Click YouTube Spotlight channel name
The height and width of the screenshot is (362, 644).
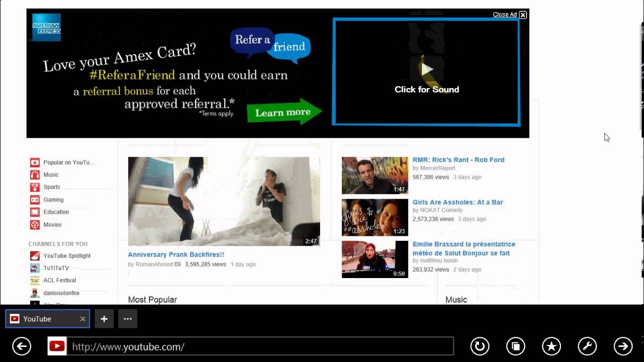pyautogui.click(x=67, y=256)
